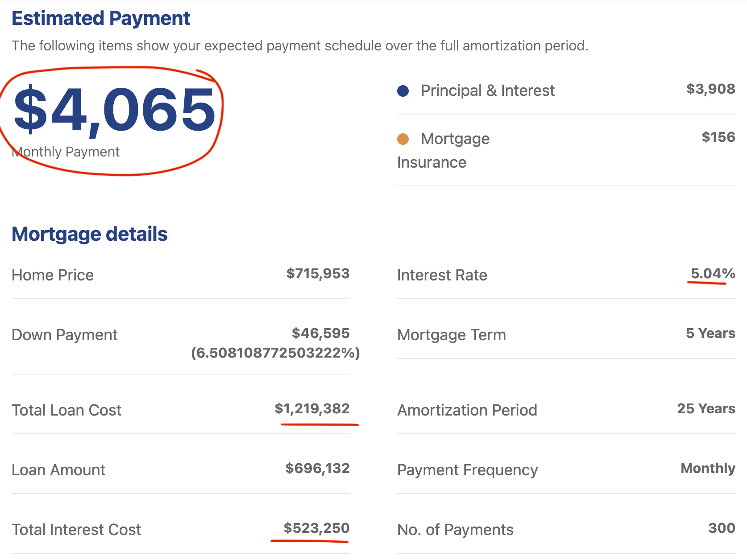The height and width of the screenshot is (560, 747).
Task: Click the Down Payment amount $46,595
Action: click(320, 333)
